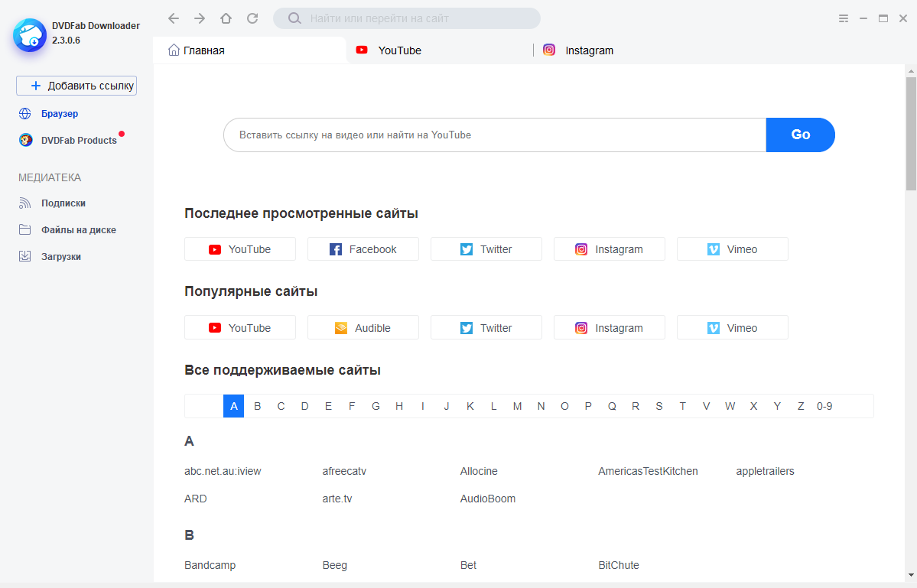Click the globe icon next to Браузер
917x588 pixels.
click(x=25, y=113)
